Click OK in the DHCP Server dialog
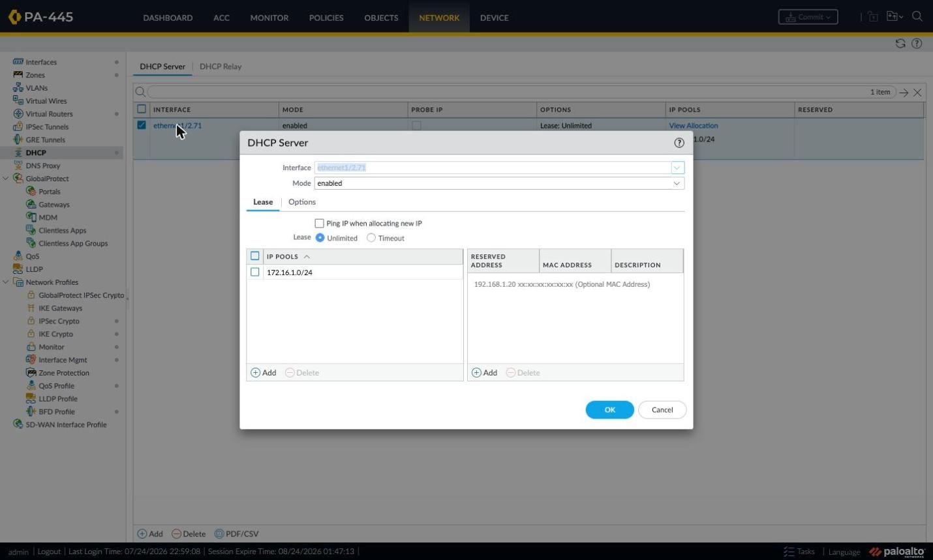Viewport: 933px width, 560px height. tap(609, 409)
